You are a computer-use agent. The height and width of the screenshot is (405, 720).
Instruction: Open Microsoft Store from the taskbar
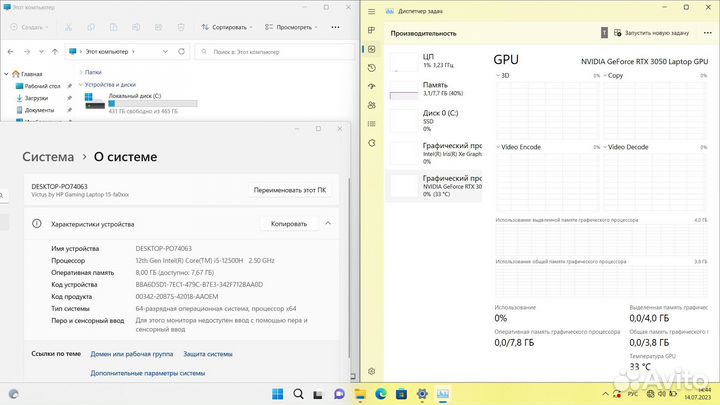(401, 394)
